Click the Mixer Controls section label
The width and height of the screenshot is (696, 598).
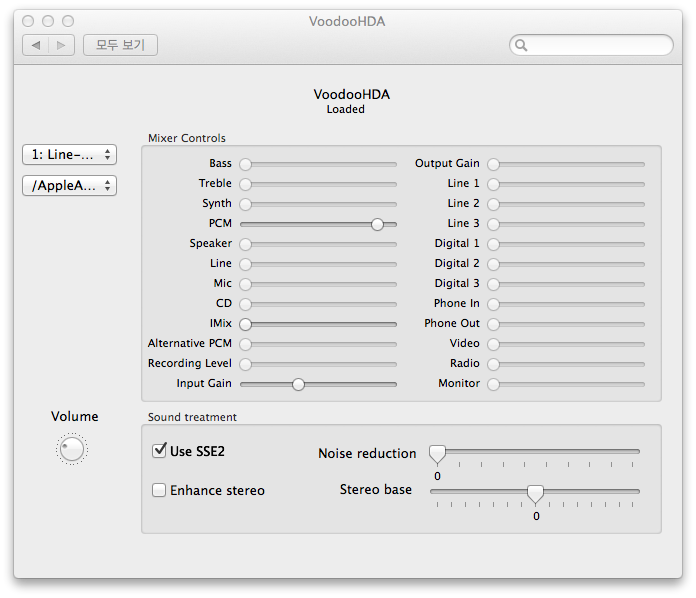point(187,138)
